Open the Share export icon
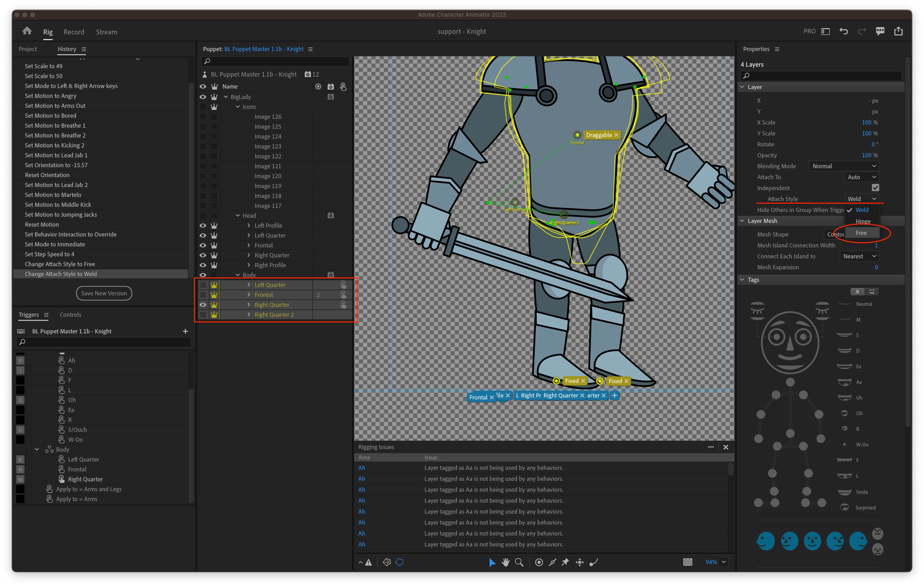The height and width of the screenshot is (586, 924). [x=898, y=32]
